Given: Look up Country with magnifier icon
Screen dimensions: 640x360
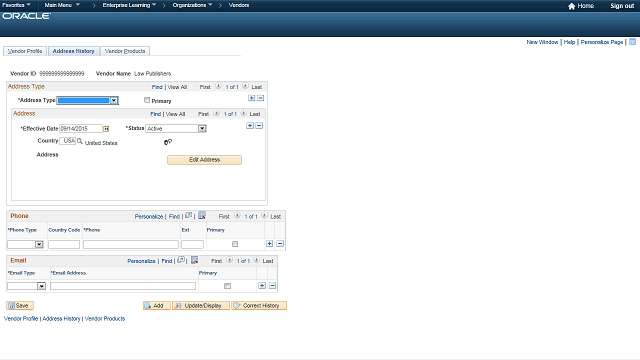Looking at the screenshot, I should click(80, 141).
